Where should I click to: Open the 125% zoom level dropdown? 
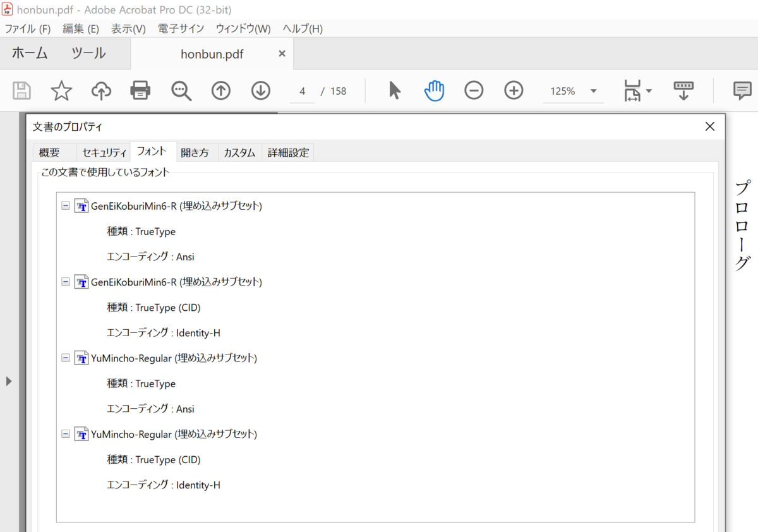click(x=593, y=91)
